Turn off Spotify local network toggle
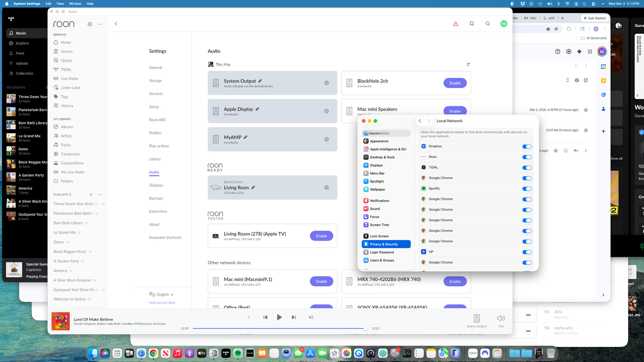Screen dimensions: 644x362 click(x=527, y=189)
